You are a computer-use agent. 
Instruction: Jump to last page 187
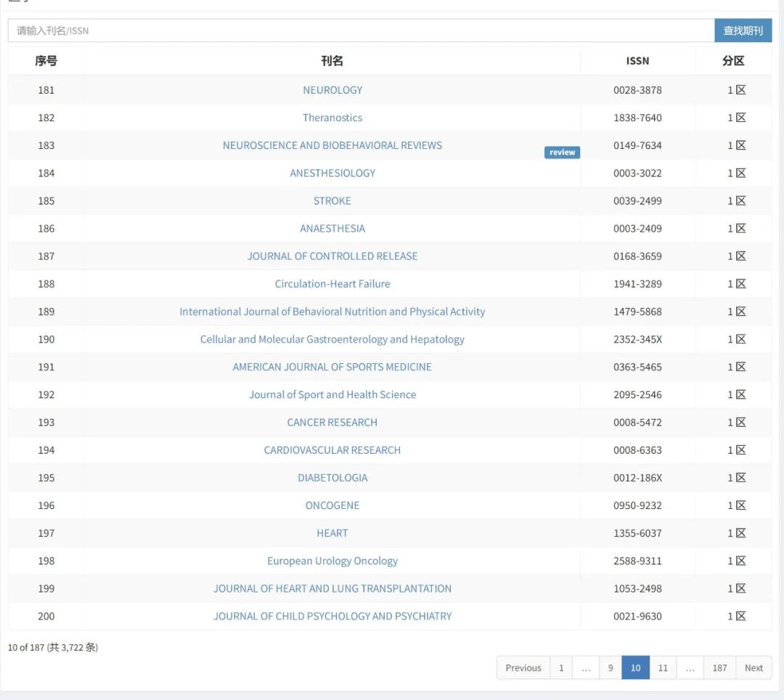pyautogui.click(x=719, y=668)
